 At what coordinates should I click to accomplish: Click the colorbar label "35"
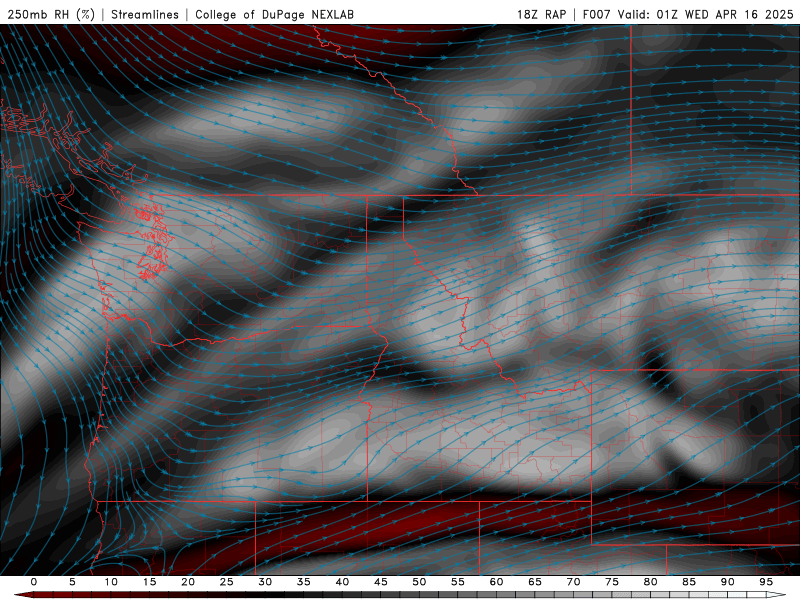coord(304,582)
